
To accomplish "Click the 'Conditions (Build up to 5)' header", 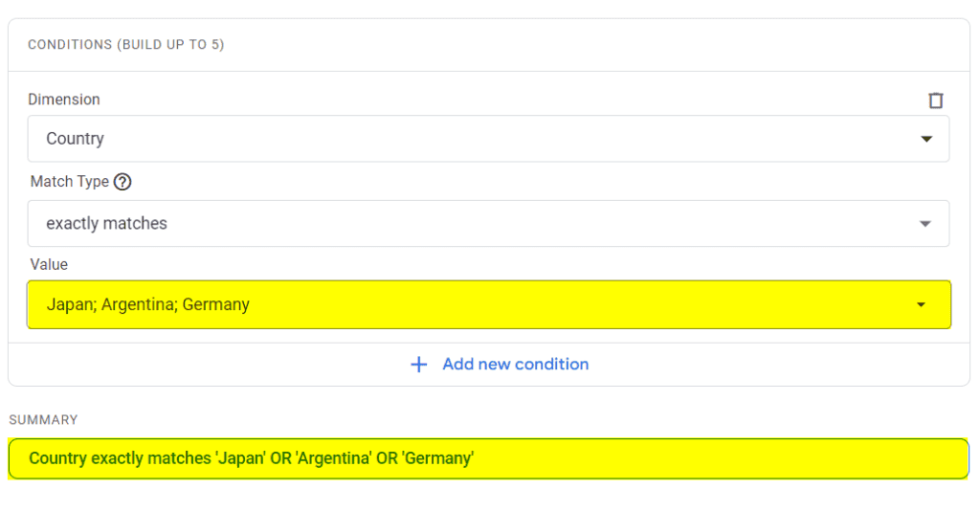I will pyautogui.click(x=125, y=45).
